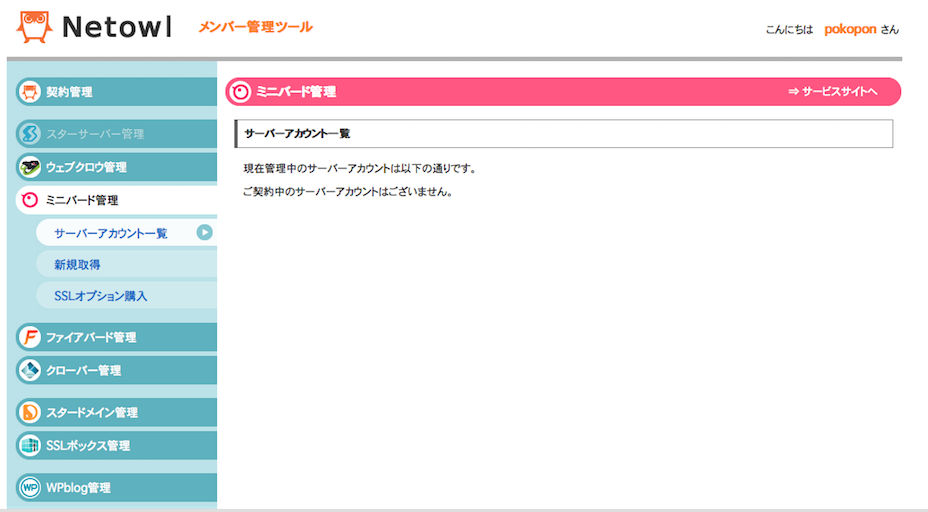Click the SSLボックス管理 grid icon
The width and height of the screenshot is (928, 512).
click(30, 445)
